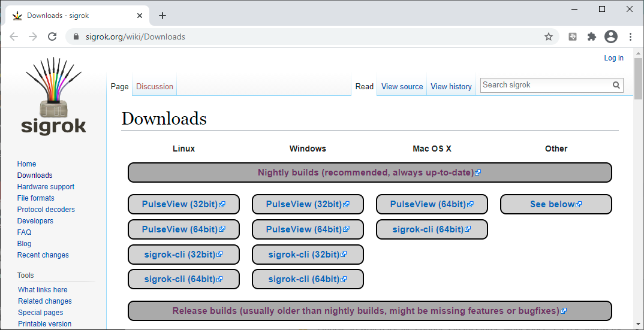Viewport: 644px width, 330px height.
Task: Open the Blog sidebar link
Action: (x=24, y=244)
